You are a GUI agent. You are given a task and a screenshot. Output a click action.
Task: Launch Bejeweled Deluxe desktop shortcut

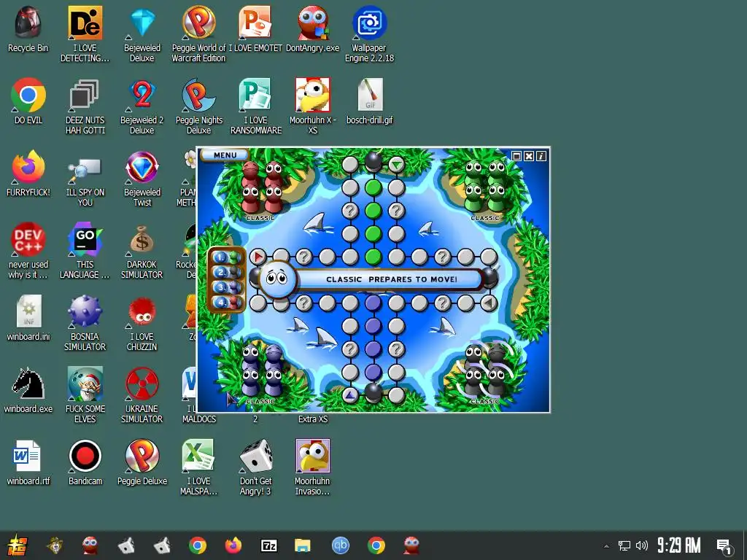(142, 34)
